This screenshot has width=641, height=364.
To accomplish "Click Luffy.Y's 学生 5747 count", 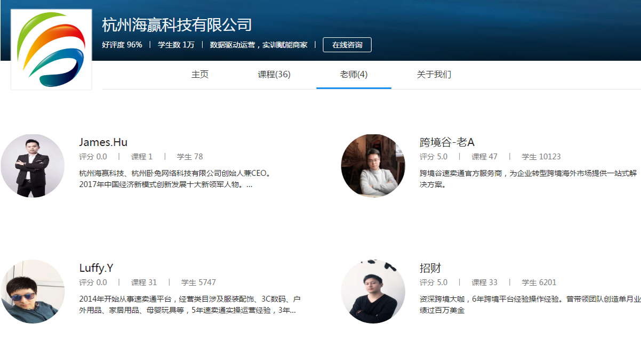I will 198,282.
